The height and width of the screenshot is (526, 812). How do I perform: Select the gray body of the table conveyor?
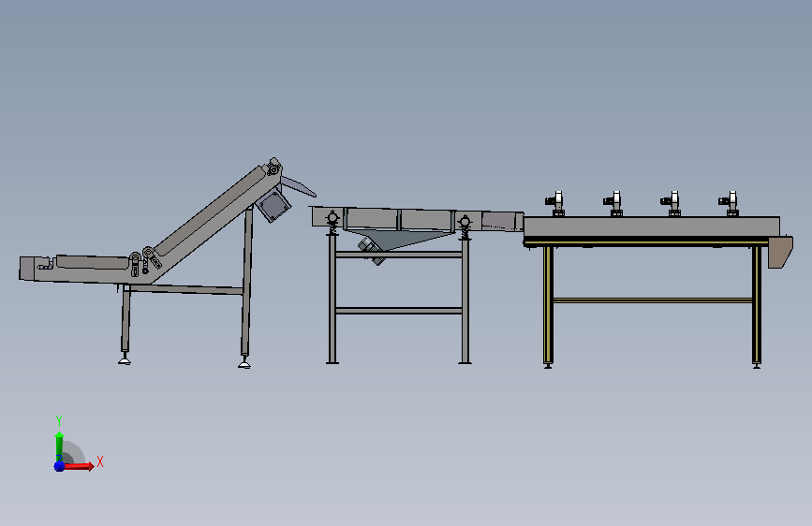[652, 226]
